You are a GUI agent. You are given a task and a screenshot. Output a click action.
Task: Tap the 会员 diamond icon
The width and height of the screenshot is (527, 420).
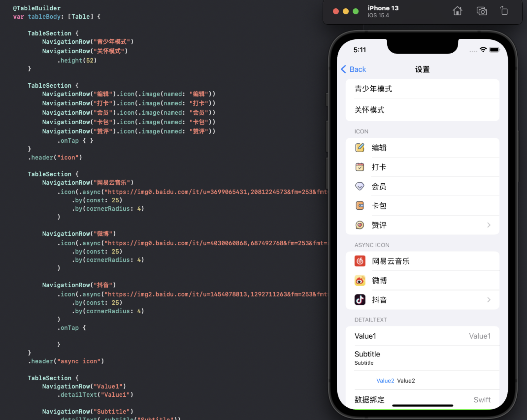(360, 186)
